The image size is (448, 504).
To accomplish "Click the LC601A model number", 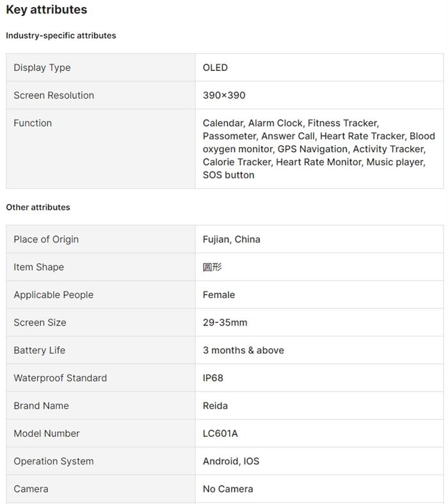I will tap(220, 434).
